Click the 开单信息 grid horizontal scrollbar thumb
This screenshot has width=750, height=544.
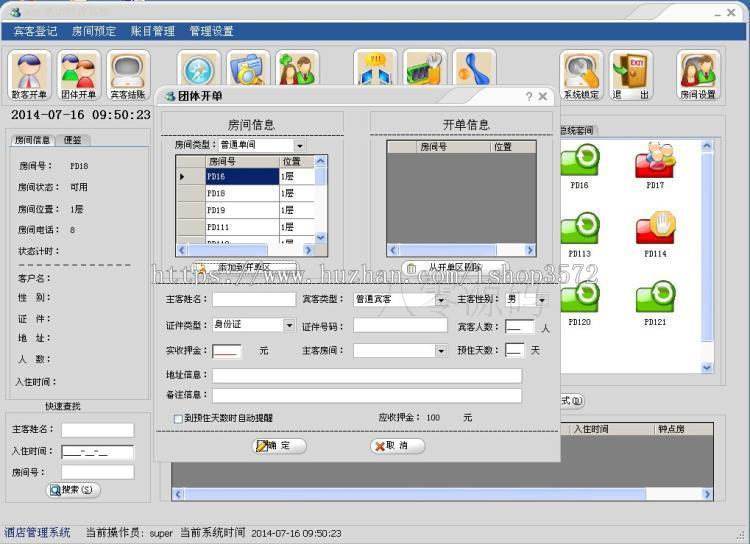[x=447, y=250]
